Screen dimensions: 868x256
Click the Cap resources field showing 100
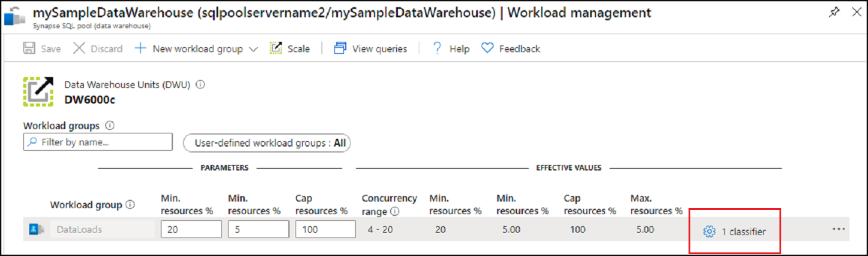pos(325,230)
